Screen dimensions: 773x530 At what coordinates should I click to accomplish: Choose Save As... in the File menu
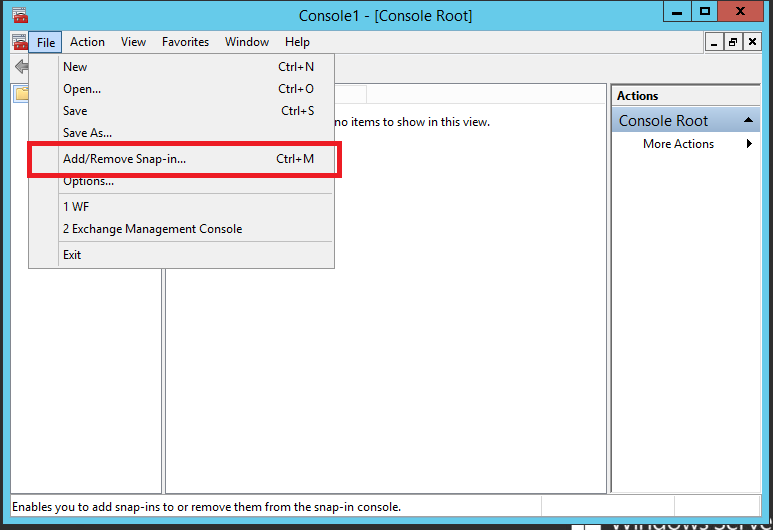(87, 133)
